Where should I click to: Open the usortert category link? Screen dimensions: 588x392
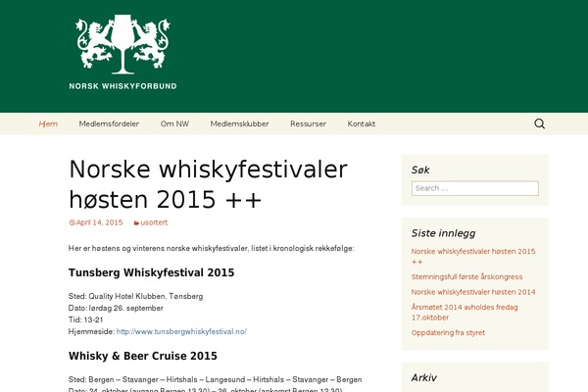pos(154,222)
